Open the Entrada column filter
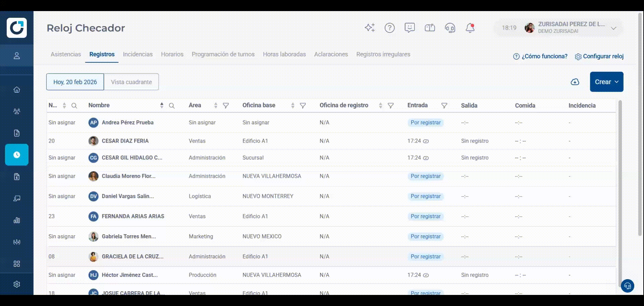Image resolution: width=644 pixels, height=306 pixels. [444, 106]
